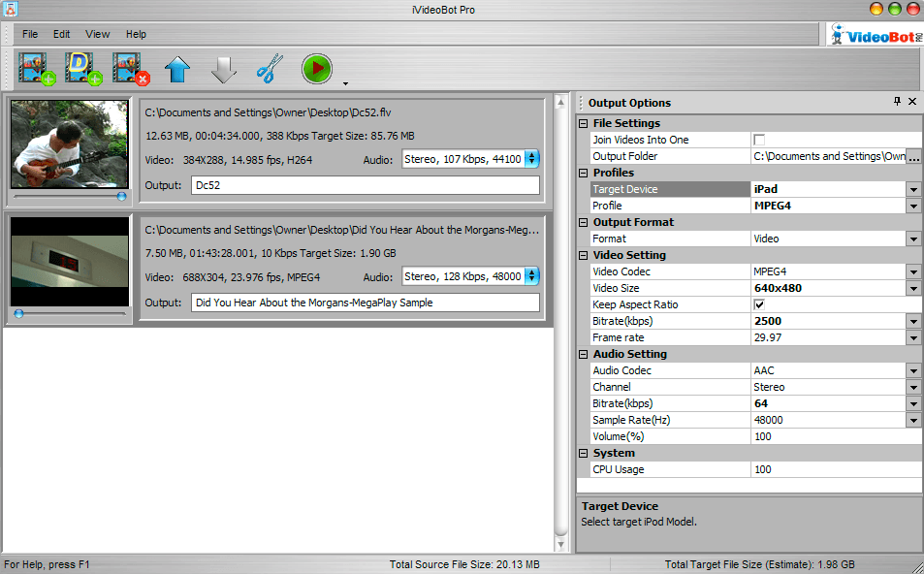This screenshot has height=574, width=924.
Task: Close the Output Options panel
Action: coord(912,102)
